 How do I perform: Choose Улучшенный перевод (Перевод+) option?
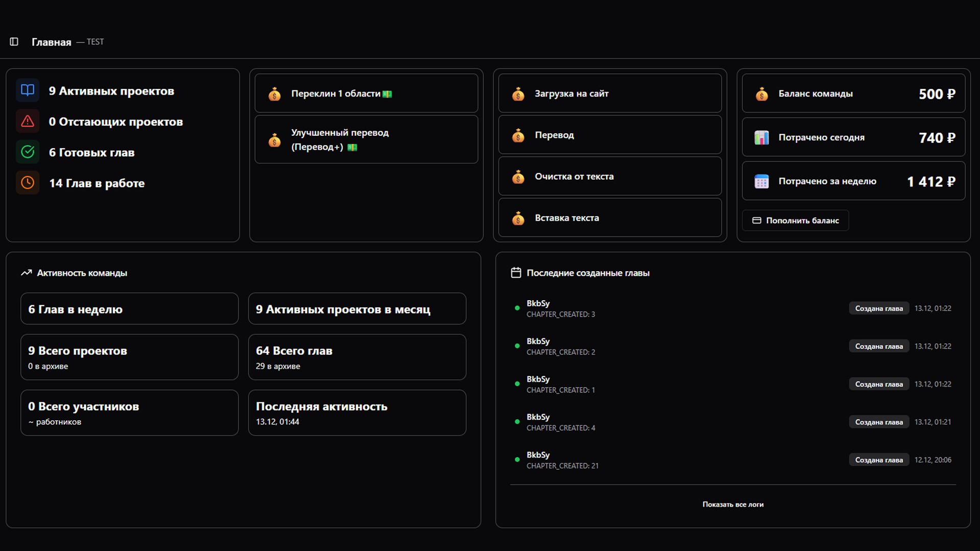[x=366, y=139]
